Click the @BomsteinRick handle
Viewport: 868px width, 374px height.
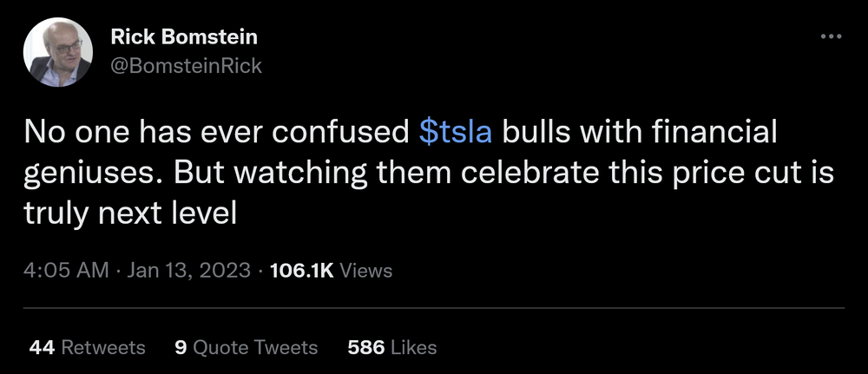tap(187, 65)
